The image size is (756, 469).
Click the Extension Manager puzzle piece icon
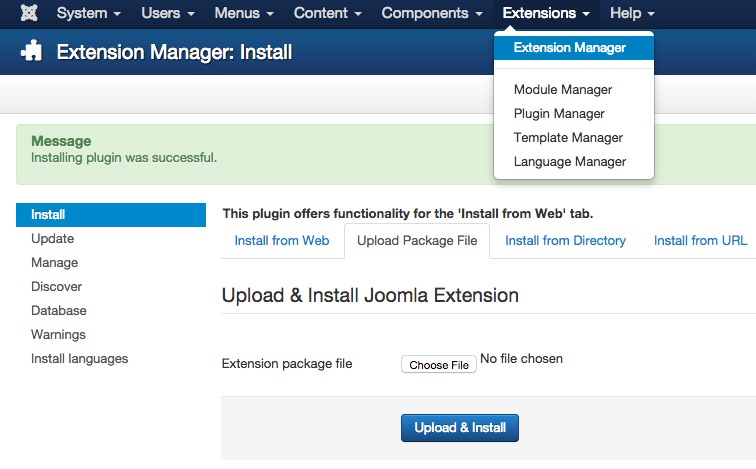point(30,52)
